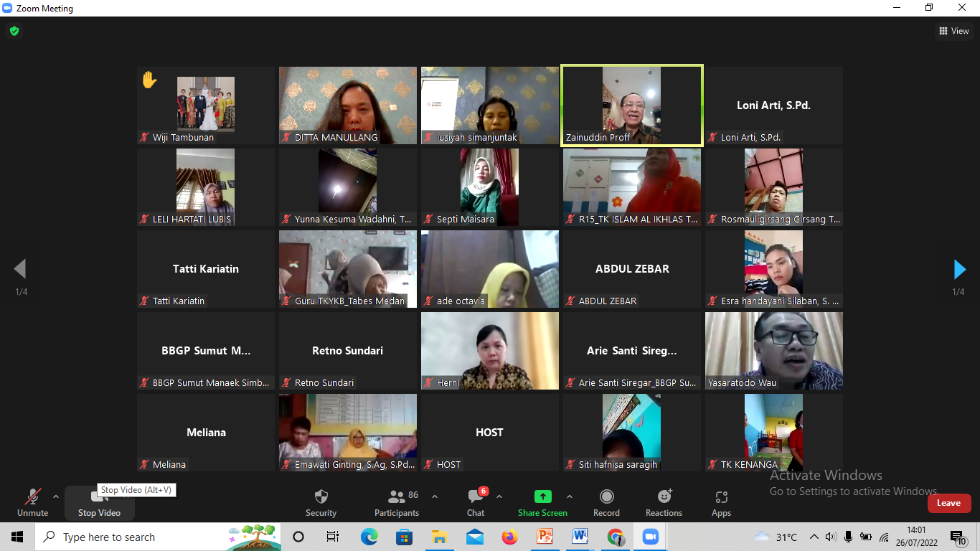Open the Security options in Zoom
This screenshot has height=551, width=980.
click(x=321, y=502)
